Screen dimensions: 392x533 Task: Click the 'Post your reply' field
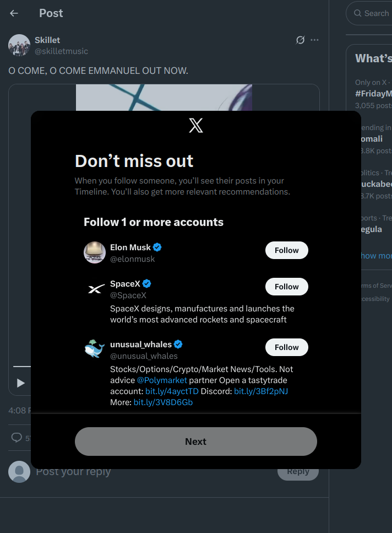click(73, 471)
